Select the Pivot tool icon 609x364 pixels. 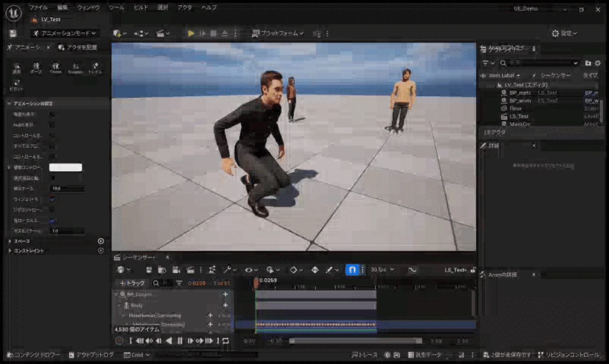click(16, 84)
